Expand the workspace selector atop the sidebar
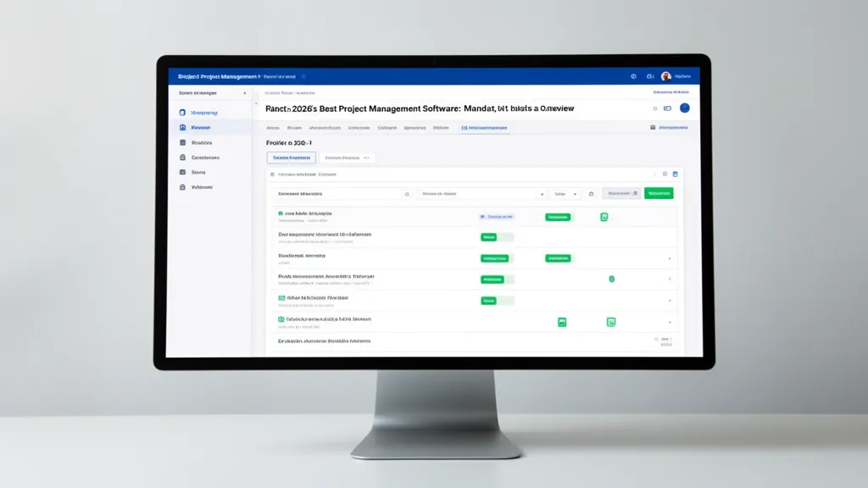This screenshot has height=488, width=868. (x=213, y=93)
